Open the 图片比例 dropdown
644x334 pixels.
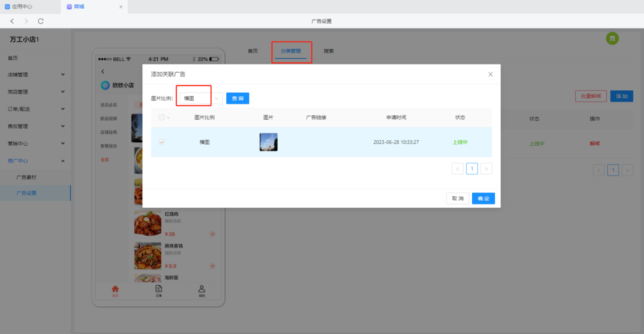pyautogui.click(x=201, y=98)
